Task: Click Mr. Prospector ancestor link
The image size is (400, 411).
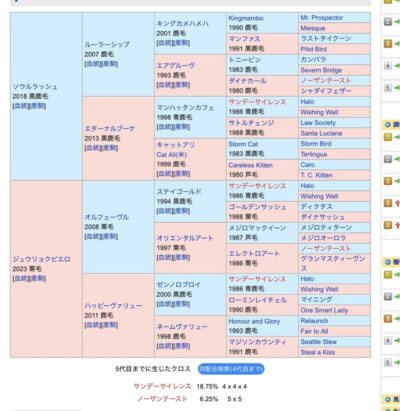Action: pyautogui.click(x=321, y=18)
